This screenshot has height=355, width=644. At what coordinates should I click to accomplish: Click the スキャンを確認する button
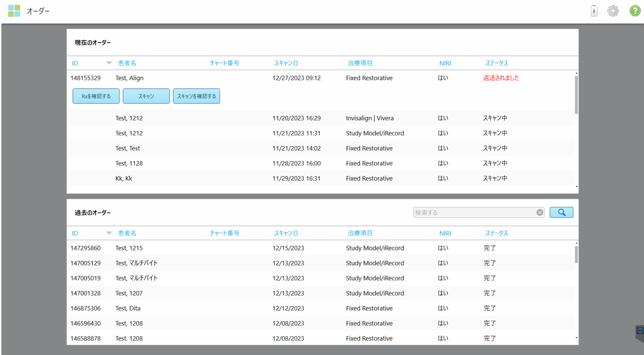[197, 96]
